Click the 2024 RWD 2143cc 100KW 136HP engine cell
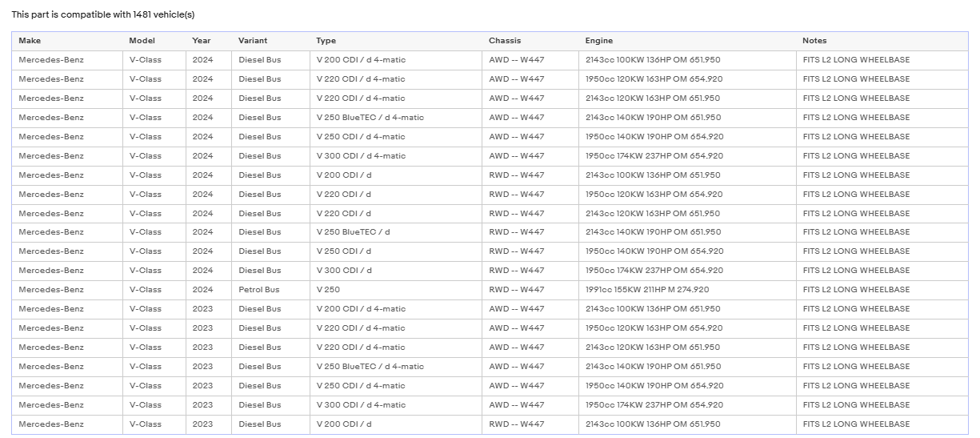This screenshot has width=980, height=438. coord(687,175)
